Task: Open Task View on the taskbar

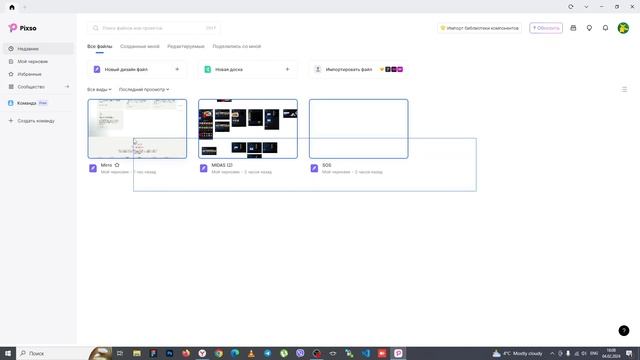Action: click(x=120, y=353)
